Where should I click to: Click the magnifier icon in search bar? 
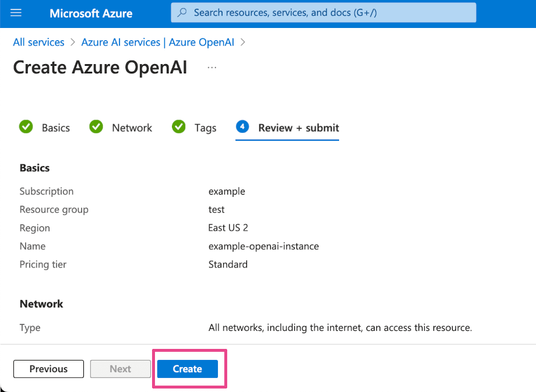pyautogui.click(x=182, y=13)
